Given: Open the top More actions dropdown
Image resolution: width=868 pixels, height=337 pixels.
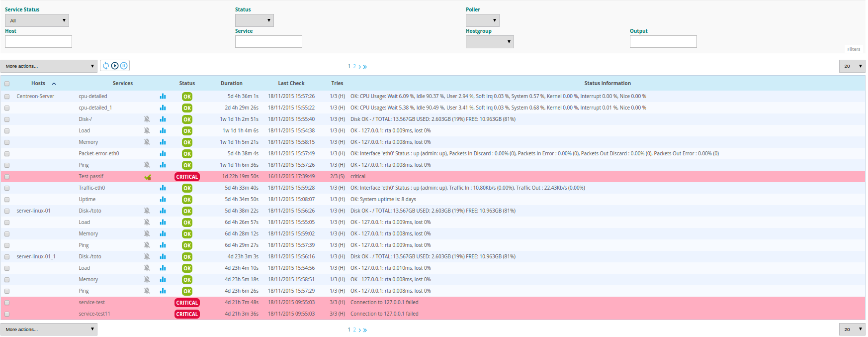Looking at the screenshot, I should pos(49,66).
